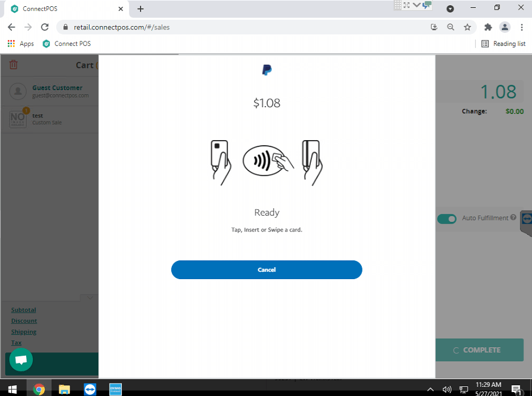The width and height of the screenshot is (532, 396).
Task: View site security lock info
Action: point(65,27)
